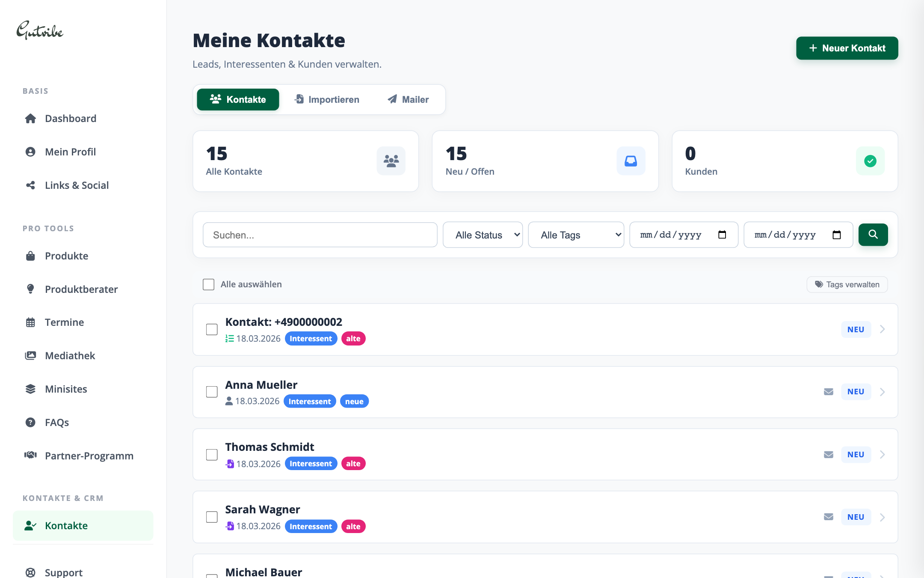Select the Mediathek image icon

30,355
